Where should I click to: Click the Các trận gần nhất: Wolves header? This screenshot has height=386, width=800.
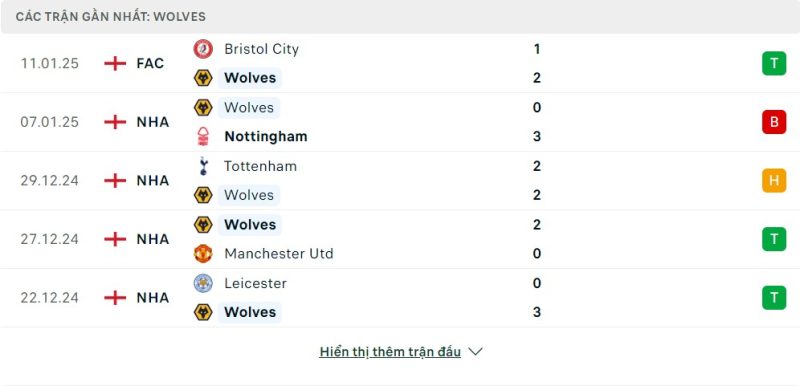(x=111, y=17)
